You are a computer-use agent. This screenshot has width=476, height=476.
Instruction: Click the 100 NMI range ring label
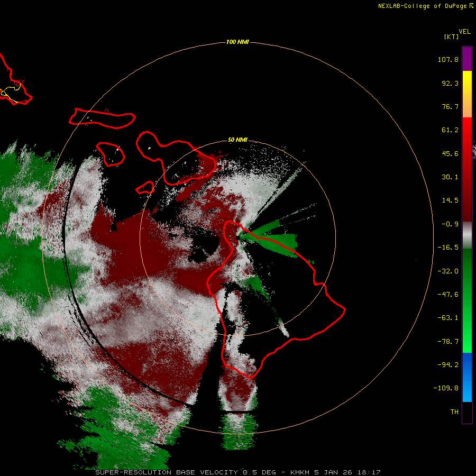pyautogui.click(x=237, y=42)
